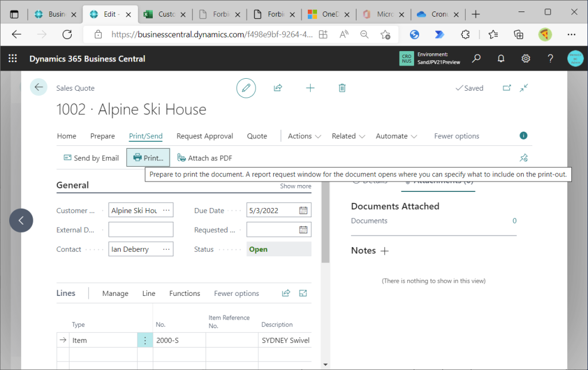The width and height of the screenshot is (588, 370).
Task: Click the External Document input field
Action: [141, 230]
